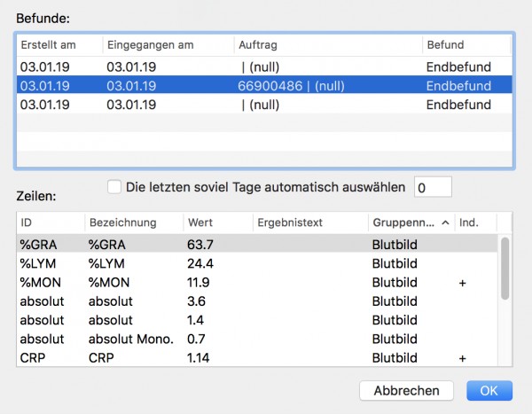
Task: Sort by Eingegangen am column header
Action: (x=168, y=45)
